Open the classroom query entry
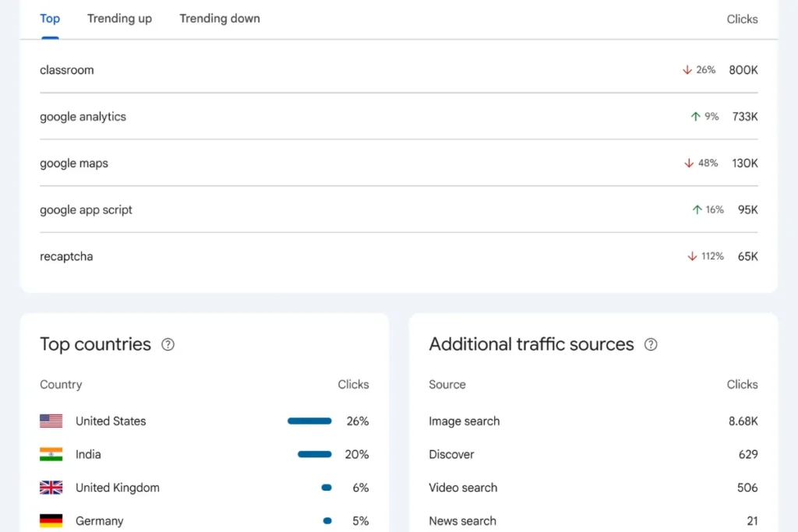Viewport: 798px width, 532px height. 66,69
